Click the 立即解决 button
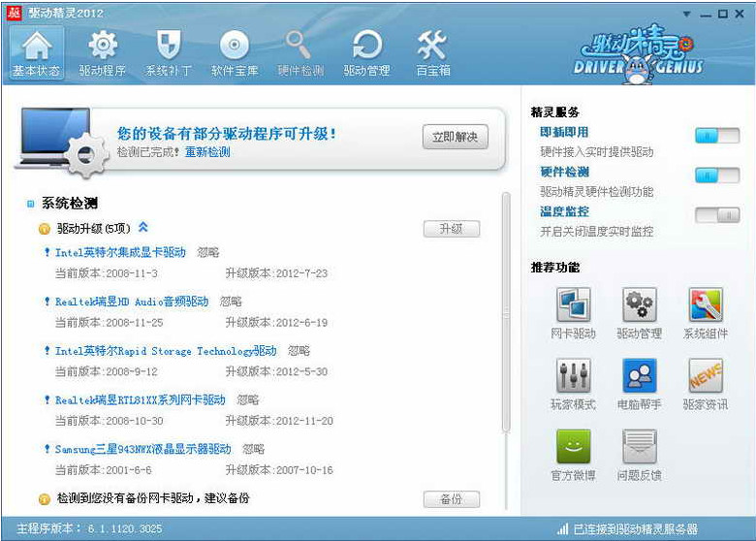Screen dimensions: 756x541 pos(456,137)
